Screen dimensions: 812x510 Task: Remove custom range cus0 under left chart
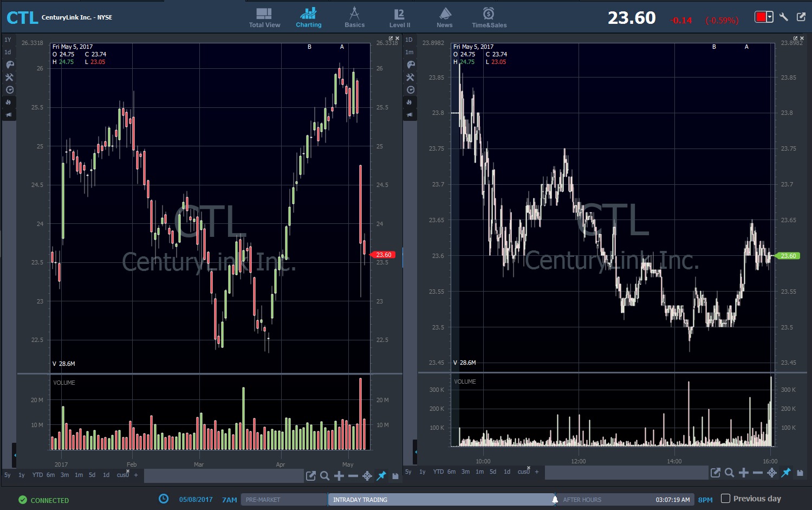click(127, 471)
